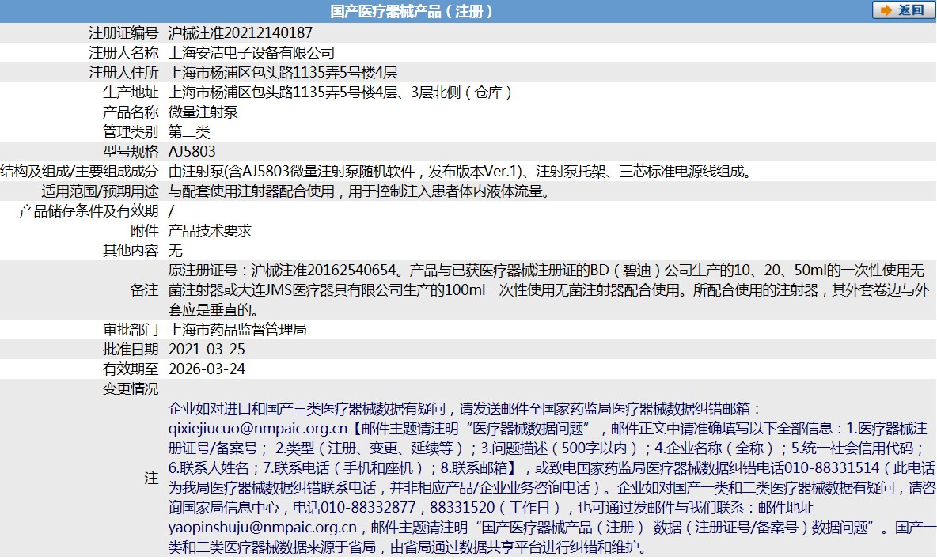
Task: Click the 注册人名称 label
Action: (x=123, y=52)
